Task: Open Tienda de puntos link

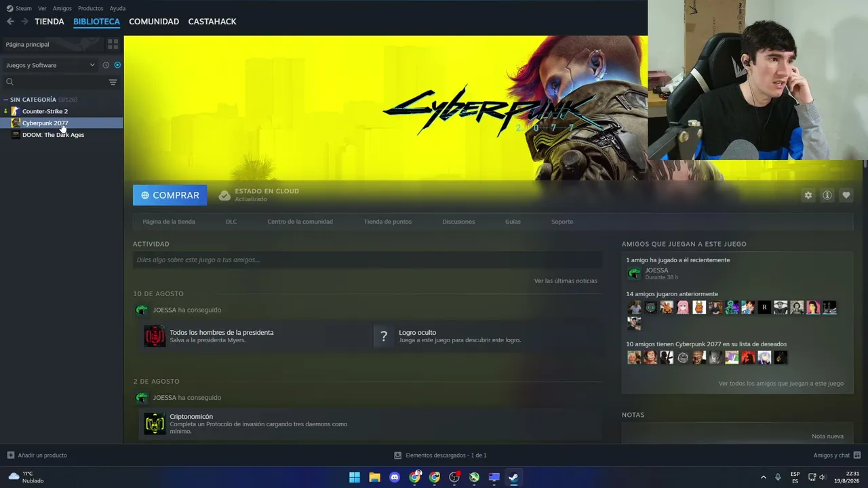Action: point(387,222)
